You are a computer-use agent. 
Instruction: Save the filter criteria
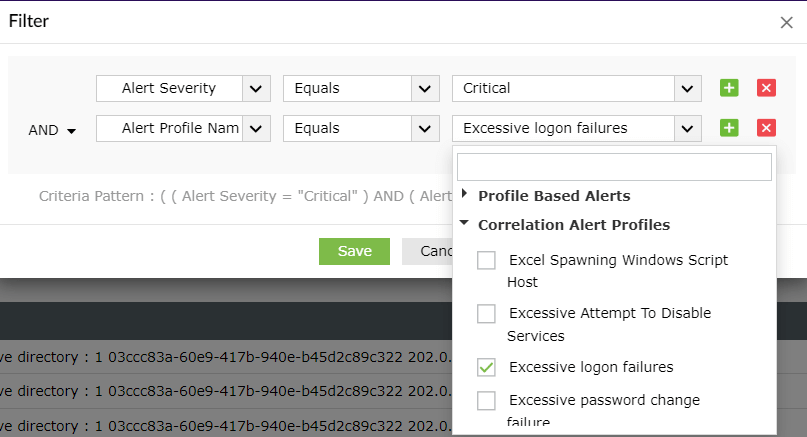pyautogui.click(x=354, y=251)
